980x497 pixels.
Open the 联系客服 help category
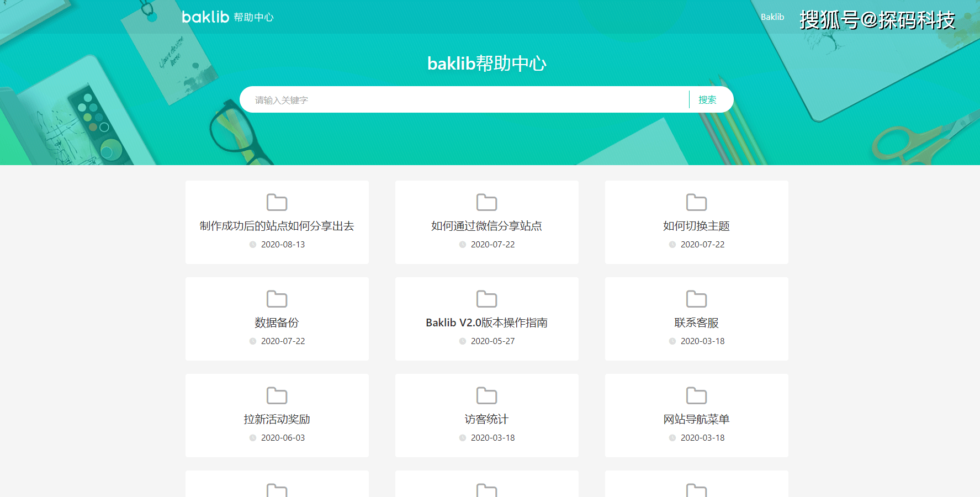pos(696,322)
